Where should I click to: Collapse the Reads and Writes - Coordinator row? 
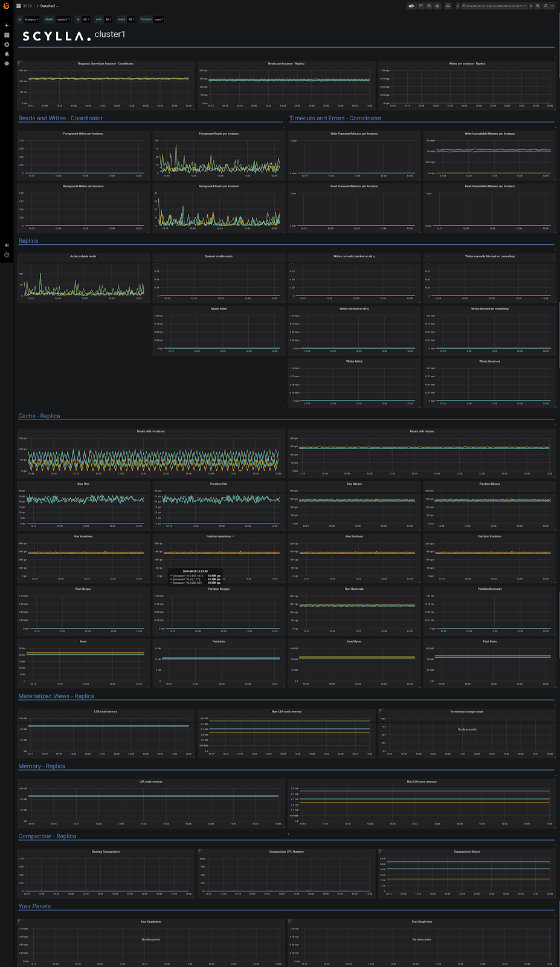pos(60,118)
